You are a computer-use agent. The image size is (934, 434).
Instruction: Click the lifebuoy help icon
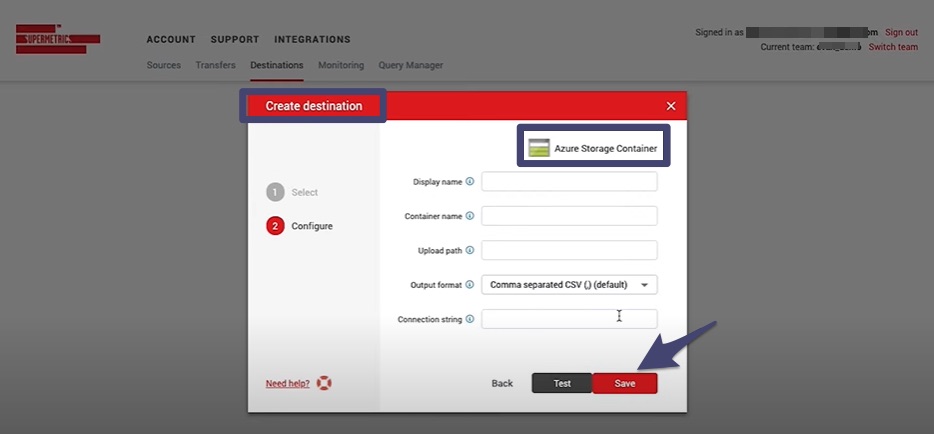coord(324,383)
